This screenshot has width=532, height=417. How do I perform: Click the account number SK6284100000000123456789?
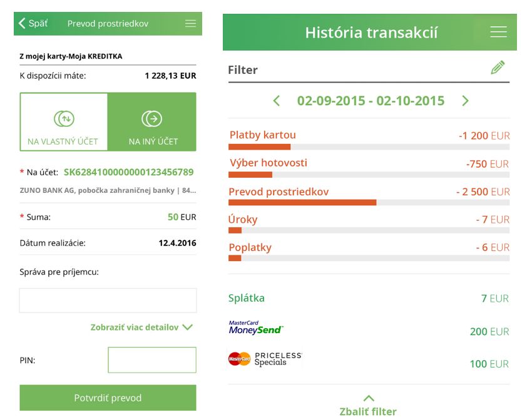tap(128, 172)
